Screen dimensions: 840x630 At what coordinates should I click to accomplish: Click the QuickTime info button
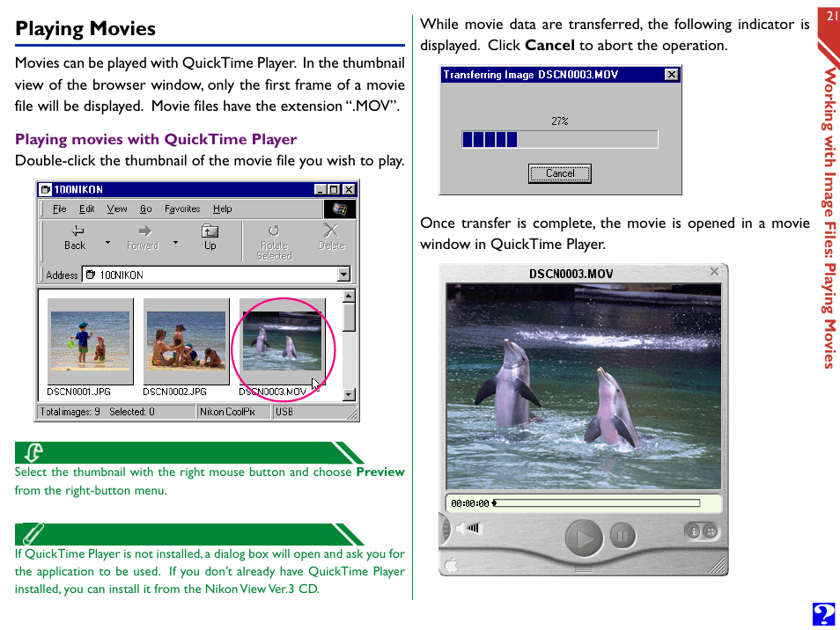pyautogui.click(x=693, y=531)
